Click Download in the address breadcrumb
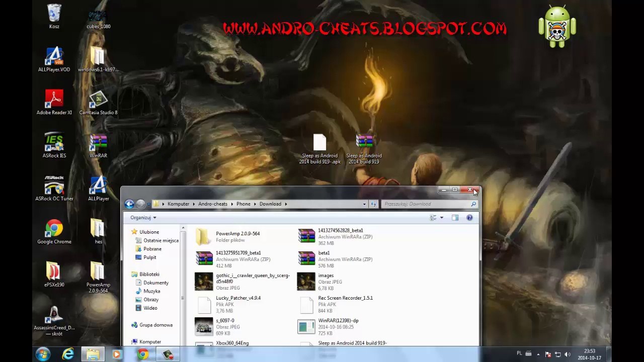The width and height of the screenshot is (644, 362). click(x=270, y=204)
